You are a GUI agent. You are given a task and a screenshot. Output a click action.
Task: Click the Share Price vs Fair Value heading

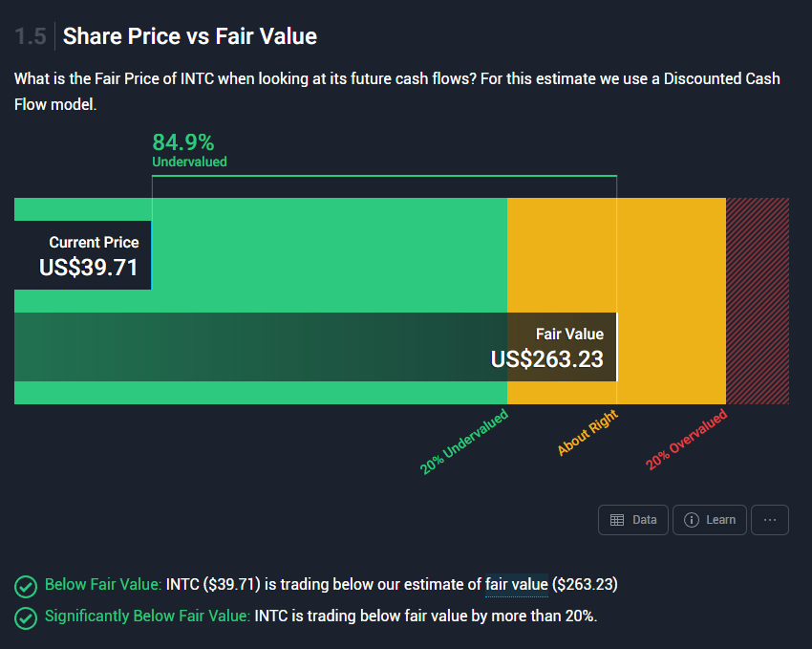click(x=190, y=37)
